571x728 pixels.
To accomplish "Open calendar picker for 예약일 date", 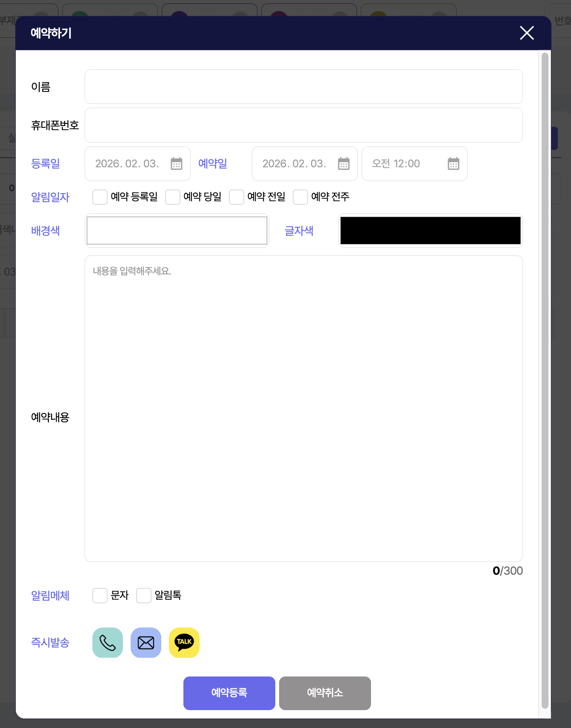I will (x=344, y=164).
